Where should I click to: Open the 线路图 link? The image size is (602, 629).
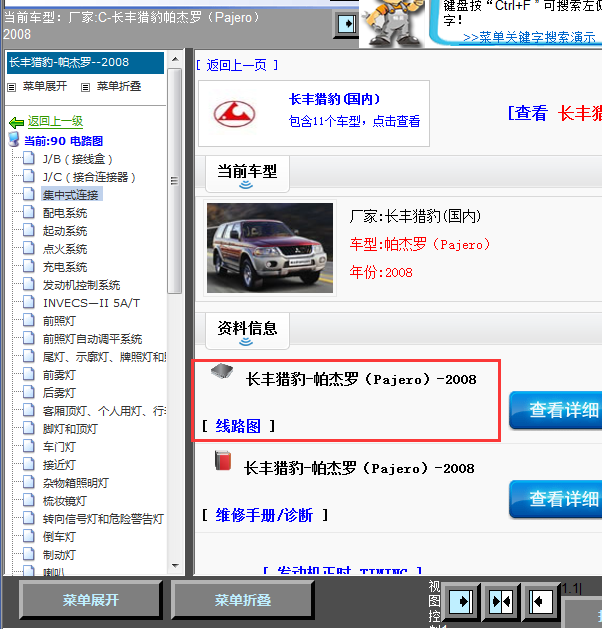pyautogui.click(x=238, y=426)
